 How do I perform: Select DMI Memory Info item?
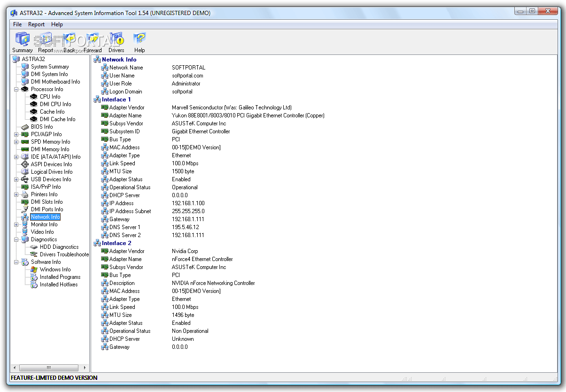pyautogui.click(x=50, y=149)
